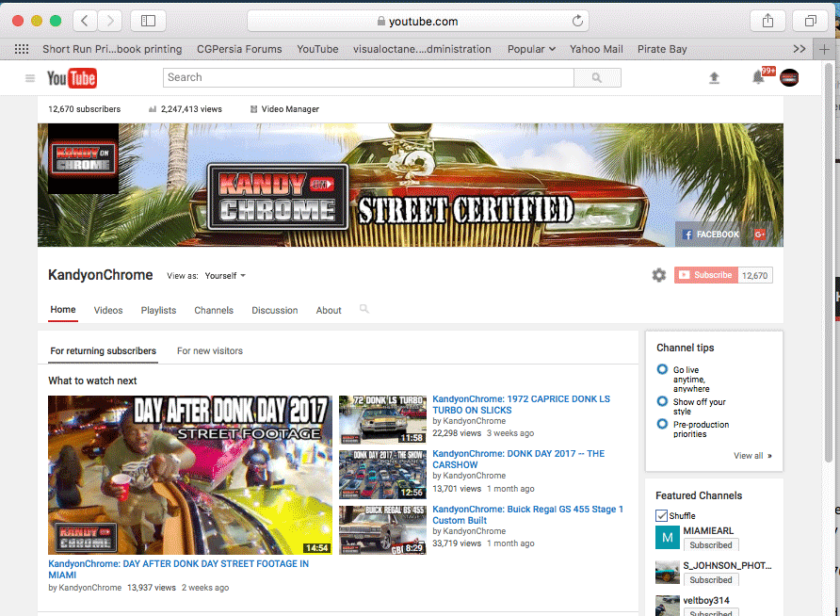840x616 pixels.
Task: Click 'View all' channel tips link
Action: tap(752, 456)
